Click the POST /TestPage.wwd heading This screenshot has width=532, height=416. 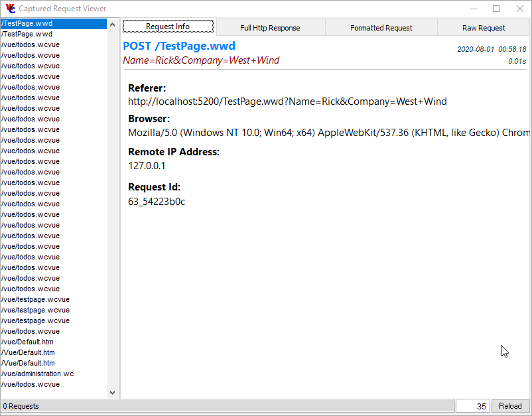(x=179, y=46)
